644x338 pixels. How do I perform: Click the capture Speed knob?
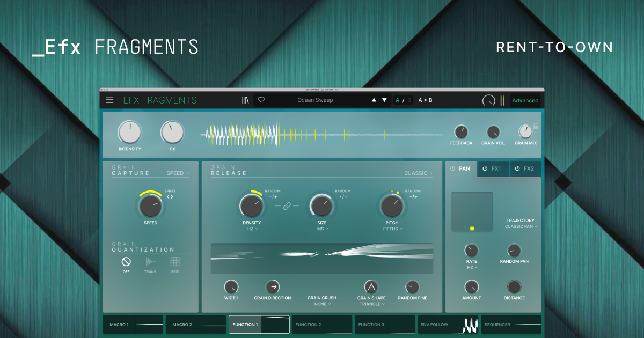150,206
